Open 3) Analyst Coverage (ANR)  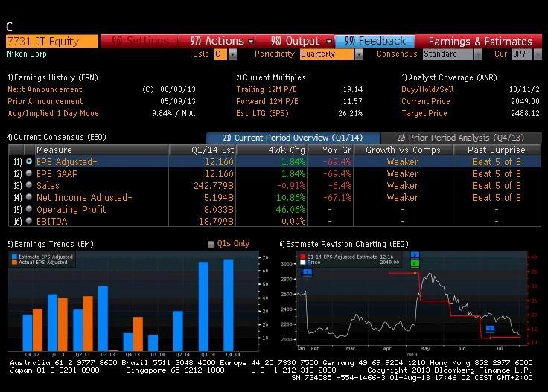point(449,77)
